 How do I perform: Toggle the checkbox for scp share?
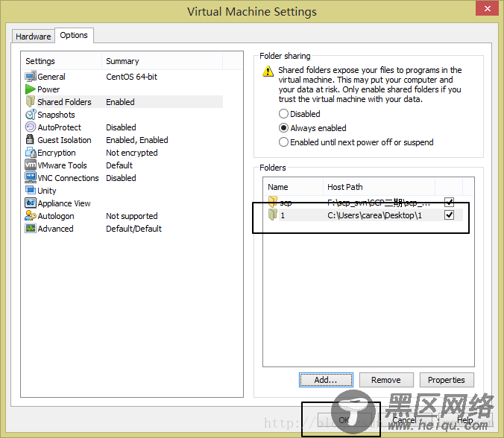coord(449,203)
